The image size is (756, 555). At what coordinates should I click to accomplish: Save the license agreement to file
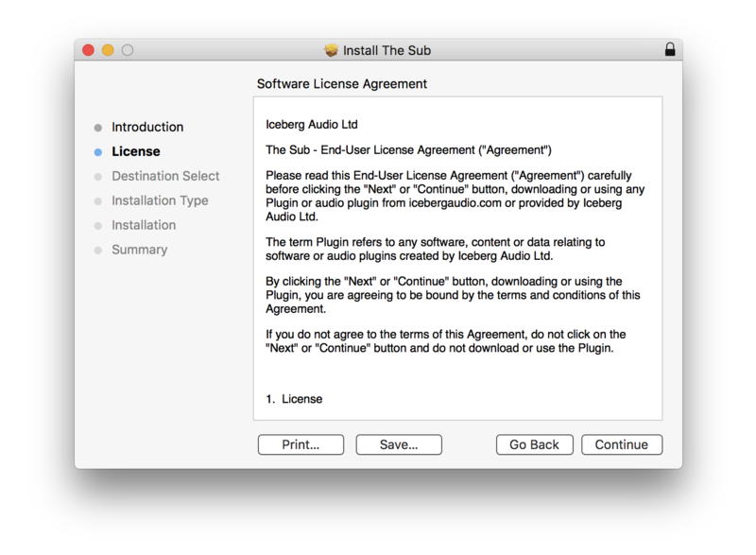click(x=399, y=444)
